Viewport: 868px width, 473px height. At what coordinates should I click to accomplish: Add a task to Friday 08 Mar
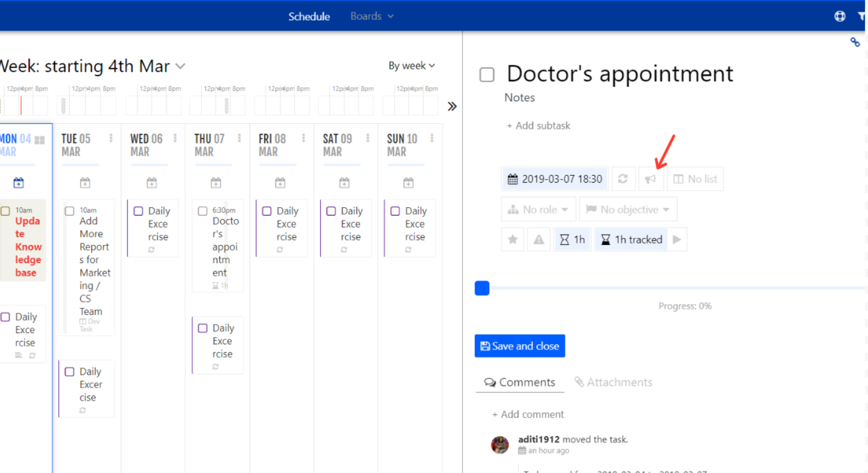click(x=280, y=182)
